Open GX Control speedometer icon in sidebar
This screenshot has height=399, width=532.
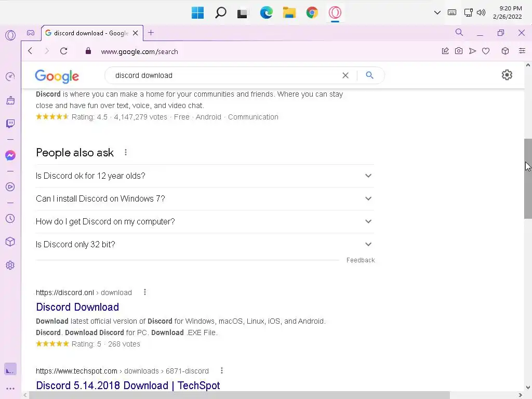[10, 77]
